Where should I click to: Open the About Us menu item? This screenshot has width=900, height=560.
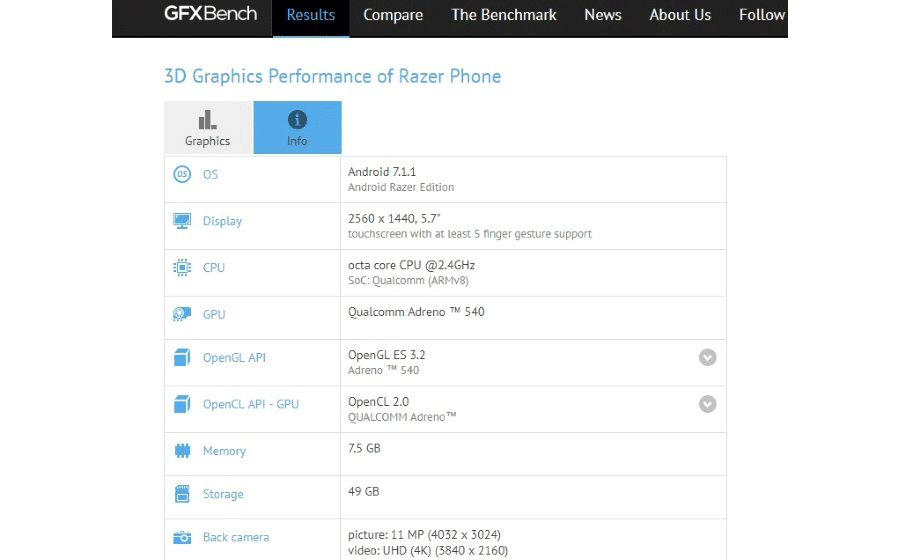pos(680,15)
